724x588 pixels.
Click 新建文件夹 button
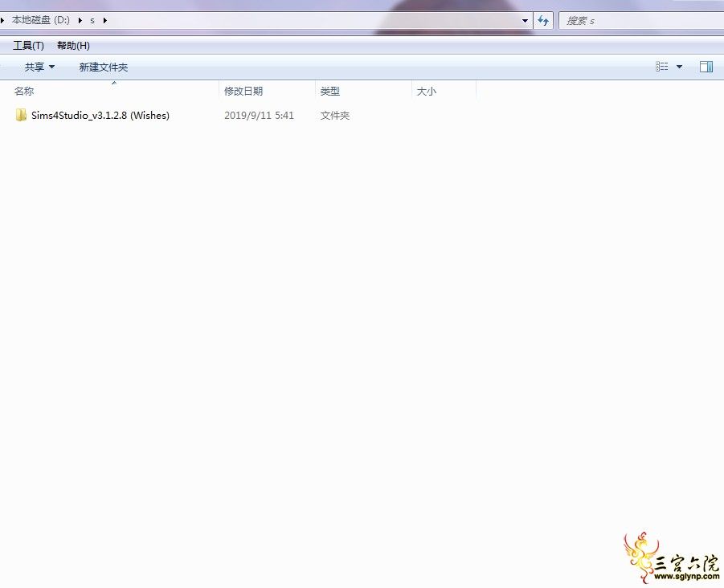pyautogui.click(x=104, y=67)
